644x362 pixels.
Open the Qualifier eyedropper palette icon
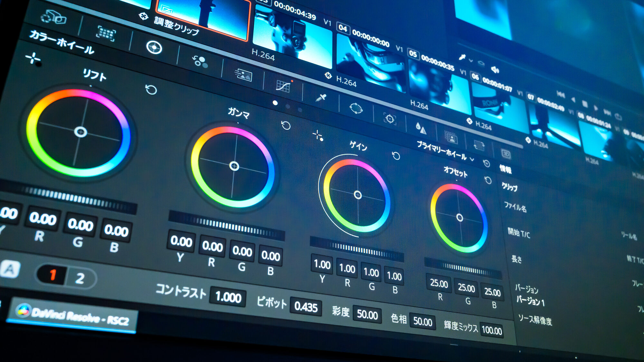point(321,97)
